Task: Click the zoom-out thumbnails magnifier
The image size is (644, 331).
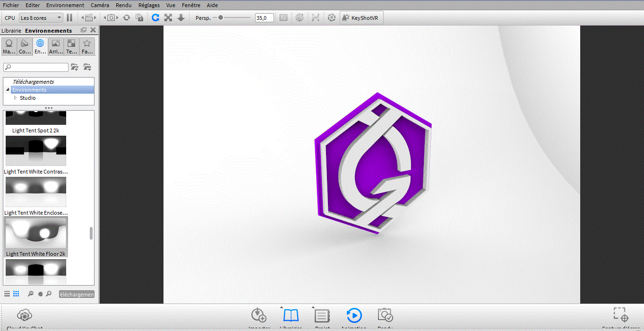Action: [31, 294]
